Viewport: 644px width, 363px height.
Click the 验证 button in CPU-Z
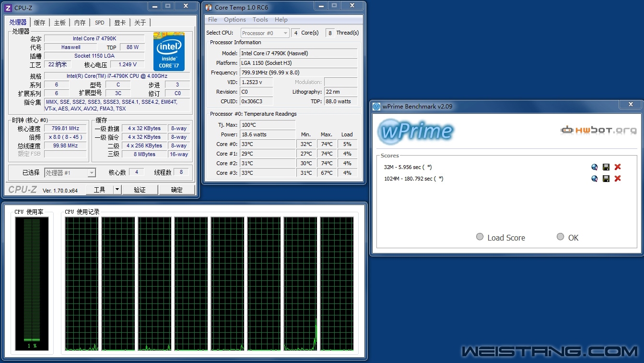140,190
